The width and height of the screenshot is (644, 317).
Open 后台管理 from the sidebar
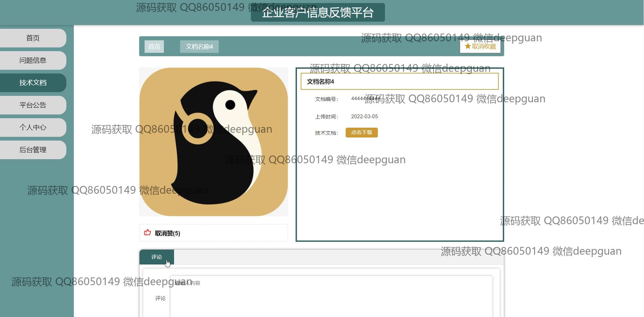pyautogui.click(x=33, y=150)
